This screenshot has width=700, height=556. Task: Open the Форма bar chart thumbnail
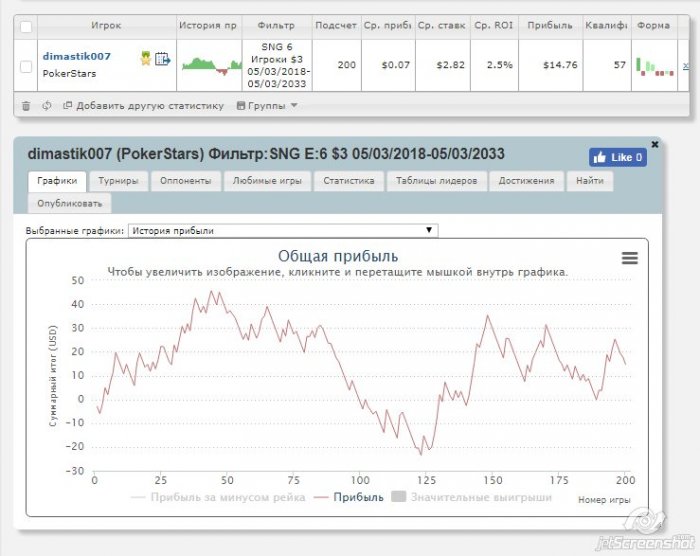point(655,67)
